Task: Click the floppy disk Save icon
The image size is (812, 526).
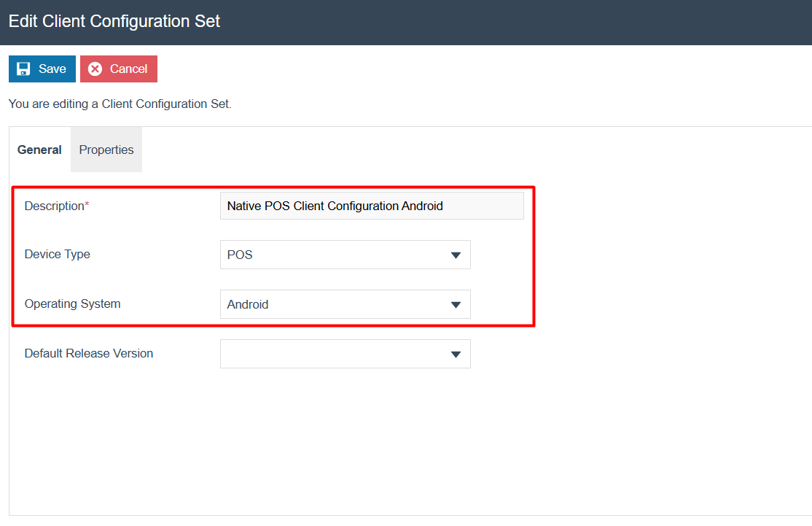Action: pos(25,68)
